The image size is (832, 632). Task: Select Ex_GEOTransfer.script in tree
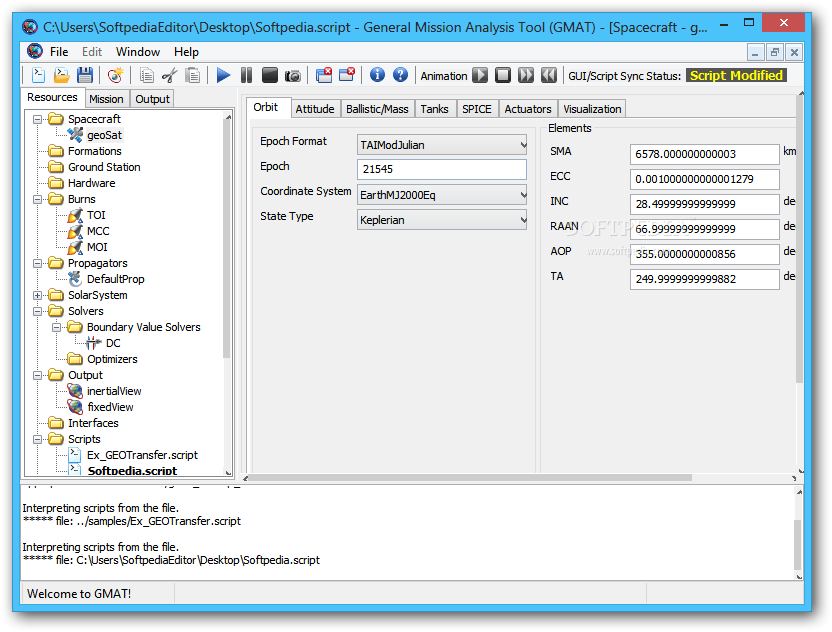pyautogui.click(x=142, y=455)
